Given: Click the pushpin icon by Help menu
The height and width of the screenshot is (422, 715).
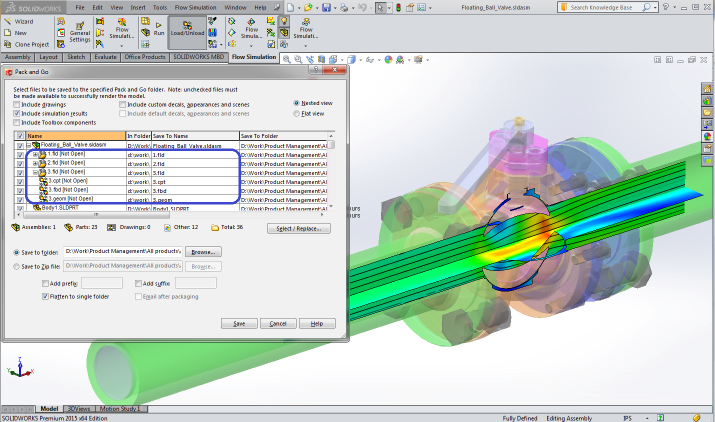Looking at the screenshot, I should [277, 8].
